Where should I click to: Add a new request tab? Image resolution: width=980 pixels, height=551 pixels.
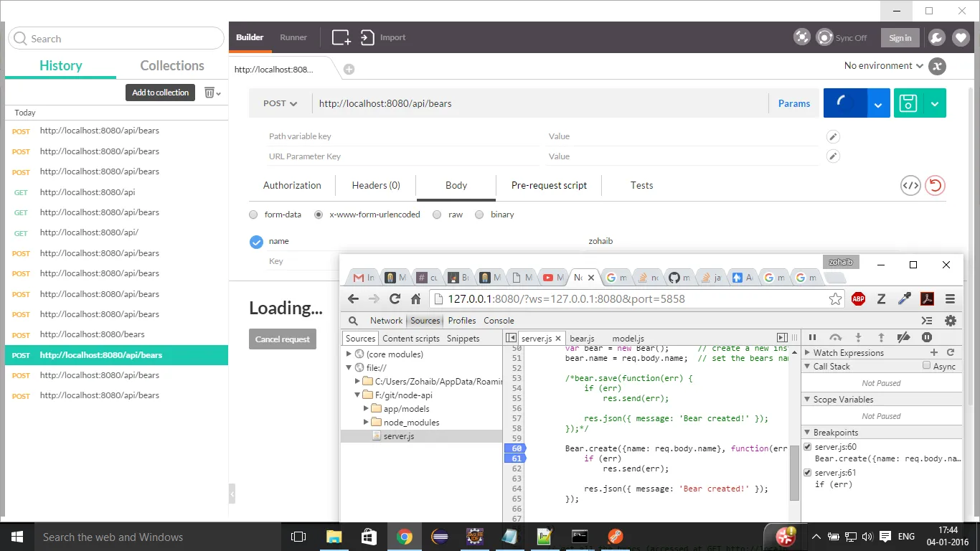349,70
